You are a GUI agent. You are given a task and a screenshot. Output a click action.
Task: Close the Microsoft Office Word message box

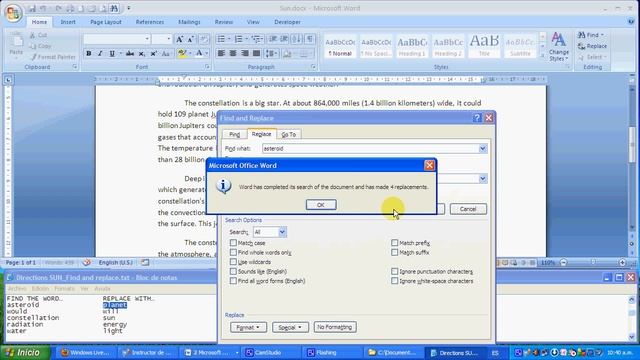point(429,165)
